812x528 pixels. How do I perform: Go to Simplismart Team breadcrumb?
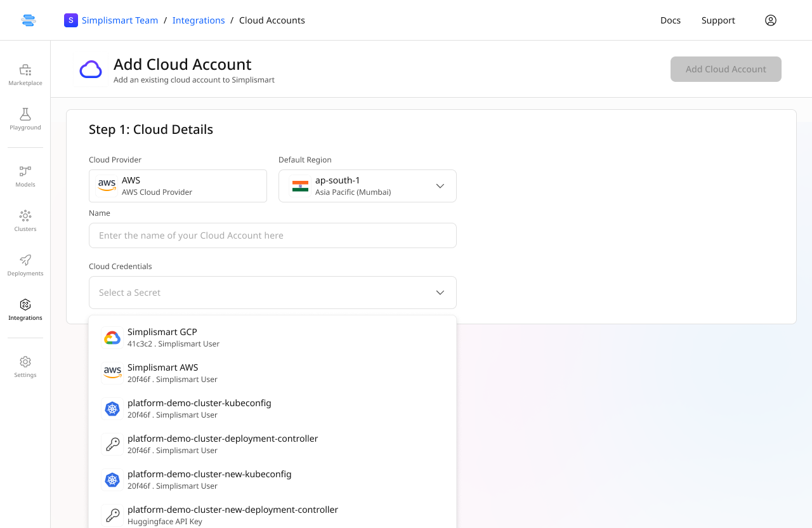pos(120,20)
